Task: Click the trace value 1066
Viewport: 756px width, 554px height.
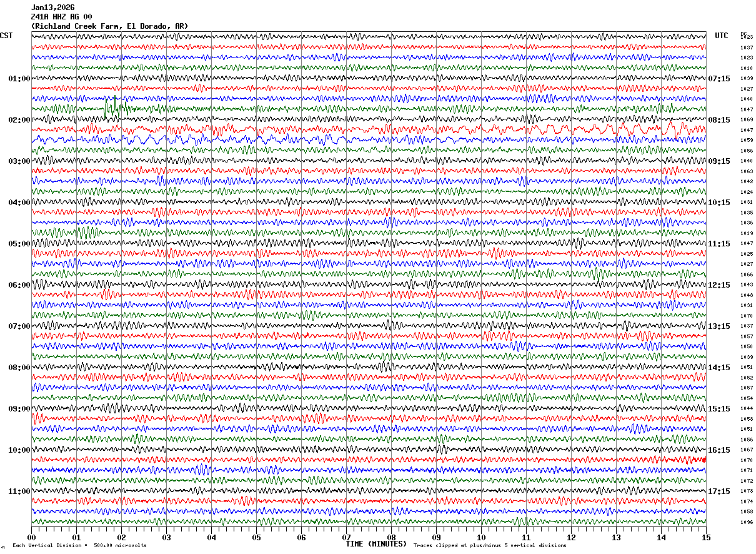Action: [x=747, y=274]
